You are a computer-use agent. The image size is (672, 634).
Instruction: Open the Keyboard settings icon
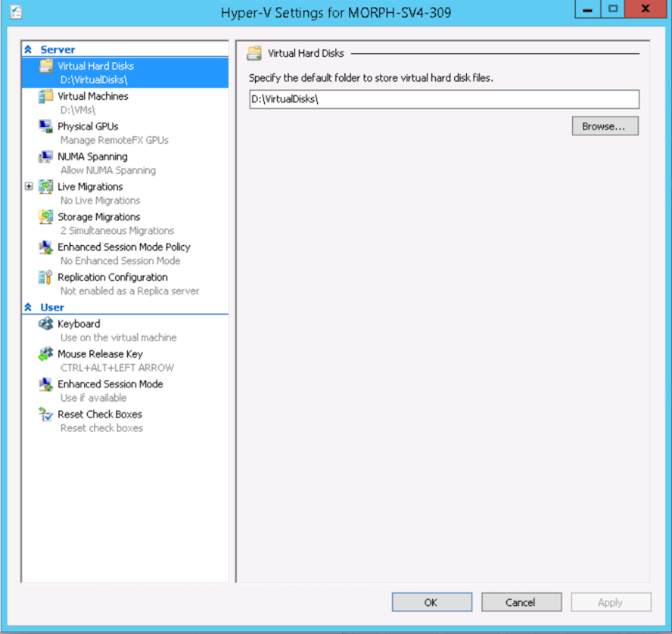point(47,324)
